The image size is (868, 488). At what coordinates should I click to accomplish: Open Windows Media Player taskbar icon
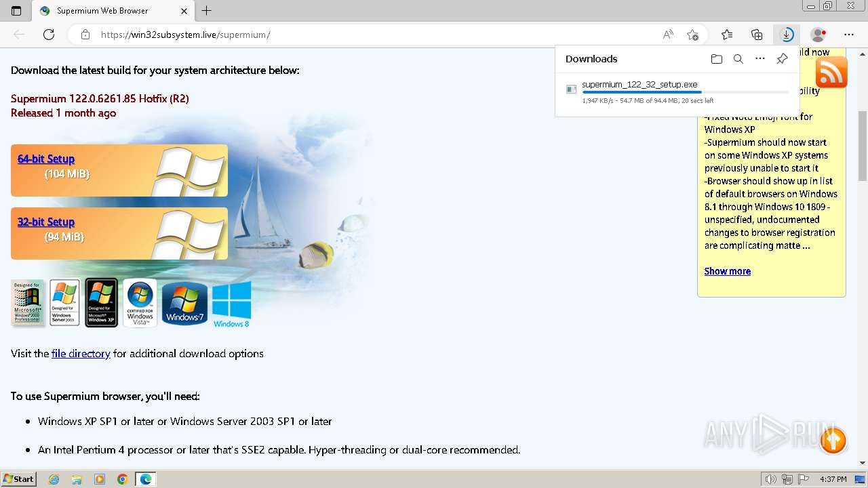tap(100, 479)
